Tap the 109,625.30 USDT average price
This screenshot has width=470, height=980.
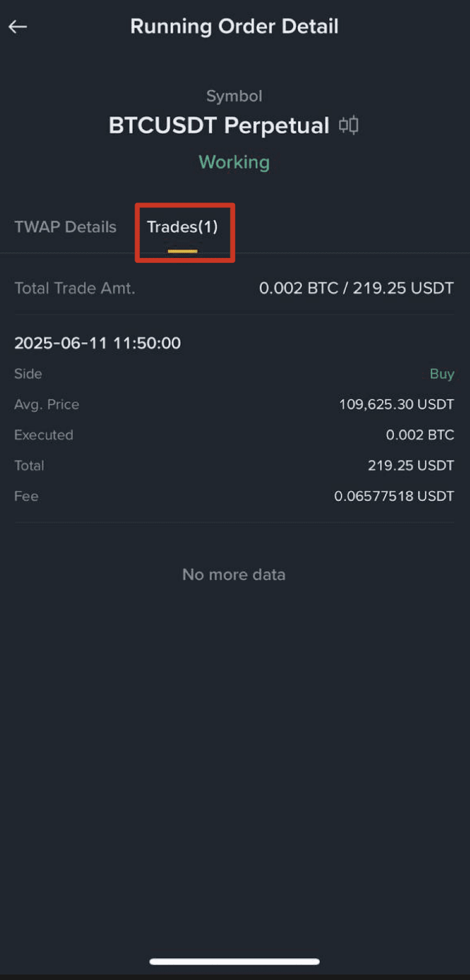coord(396,404)
